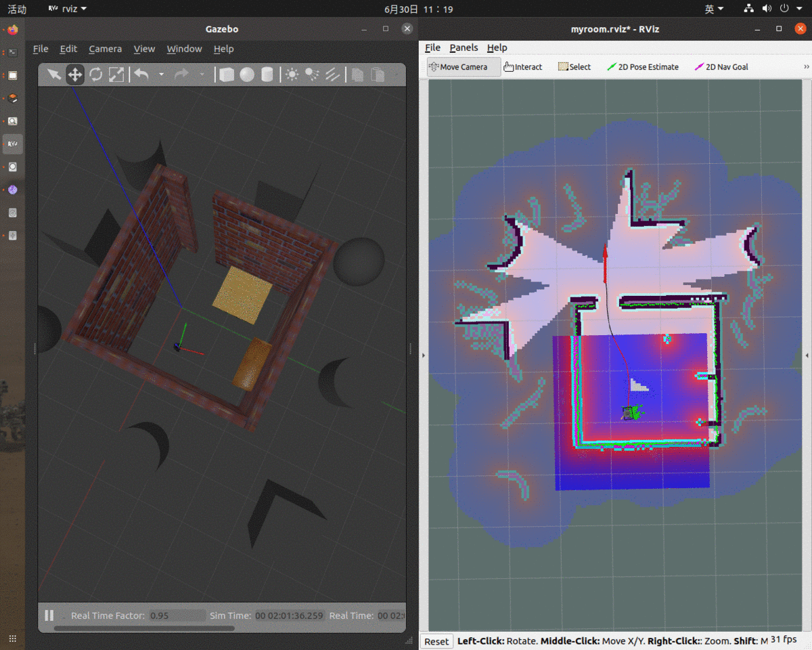This screenshot has width=812, height=650.
Task: Open the RViz File menu
Action: click(x=432, y=47)
